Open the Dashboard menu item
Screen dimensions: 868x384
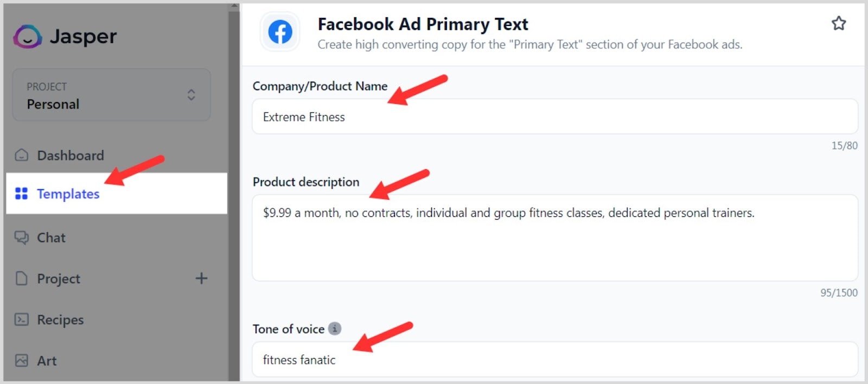click(x=71, y=156)
